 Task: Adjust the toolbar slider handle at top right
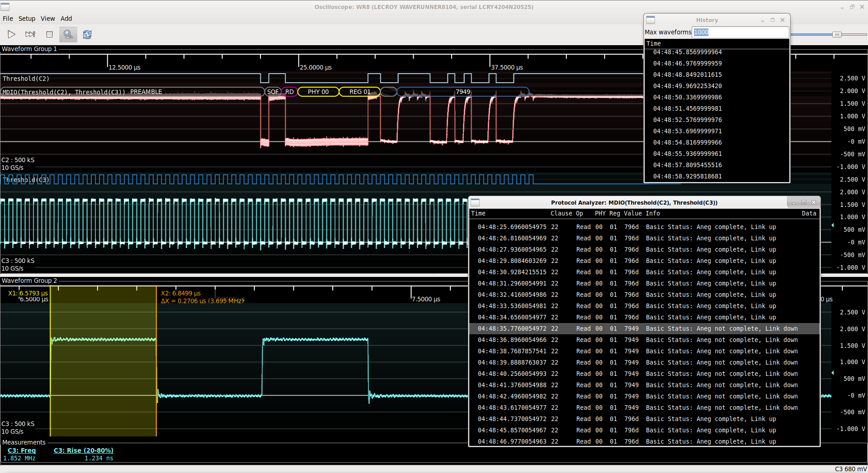[837, 34]
